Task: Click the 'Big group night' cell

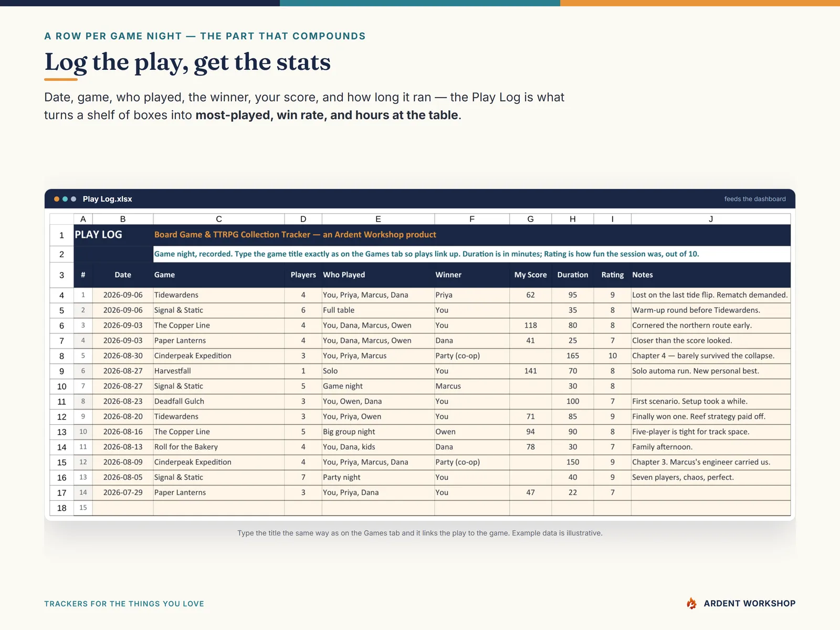Action: pos(378,432)
